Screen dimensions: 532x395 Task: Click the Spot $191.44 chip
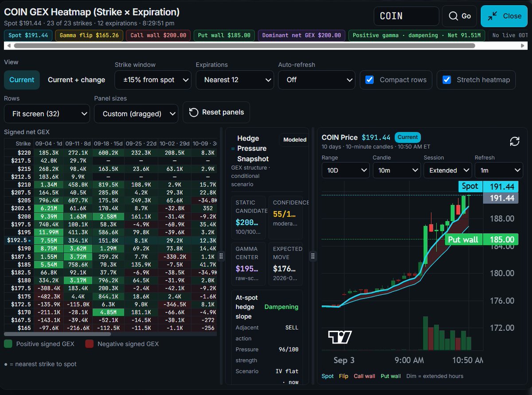(28, 35)
